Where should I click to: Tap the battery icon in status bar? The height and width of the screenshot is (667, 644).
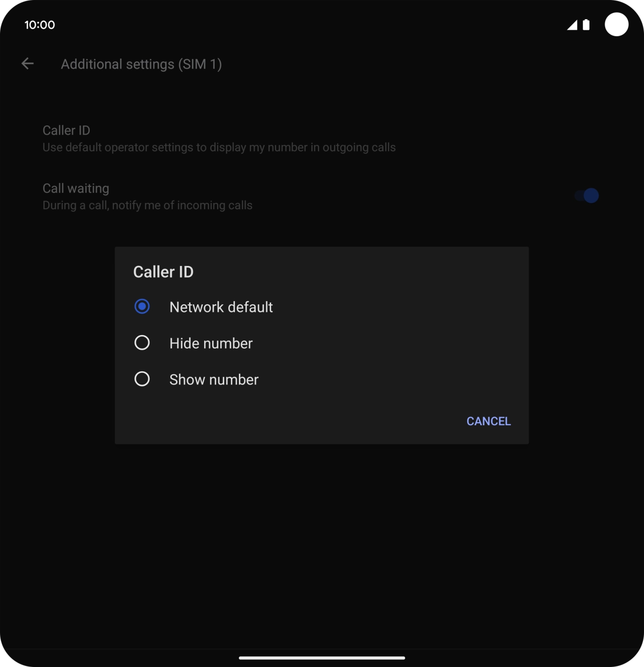[x=586, y=25]
